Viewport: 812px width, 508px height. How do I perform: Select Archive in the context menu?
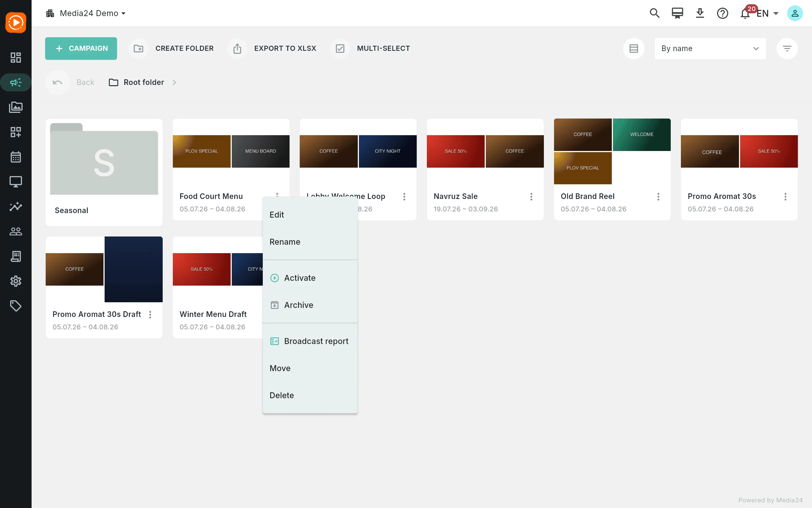[x=310, y=305]
